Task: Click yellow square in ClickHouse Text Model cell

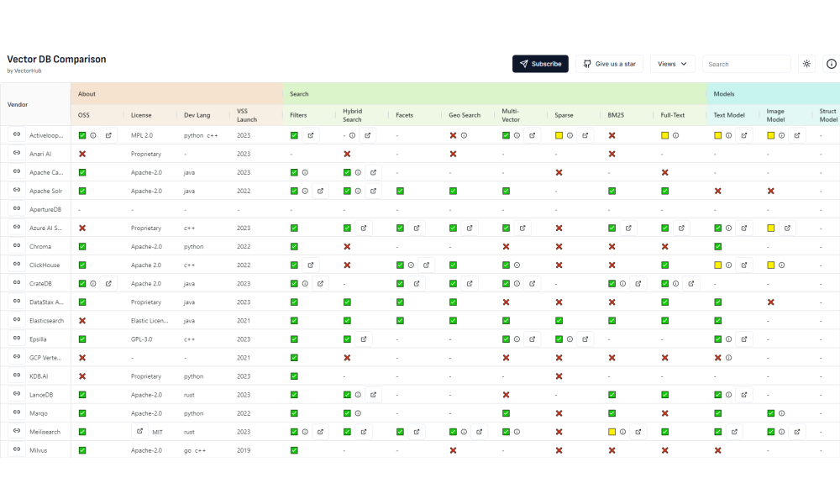Action: point(718,265)
